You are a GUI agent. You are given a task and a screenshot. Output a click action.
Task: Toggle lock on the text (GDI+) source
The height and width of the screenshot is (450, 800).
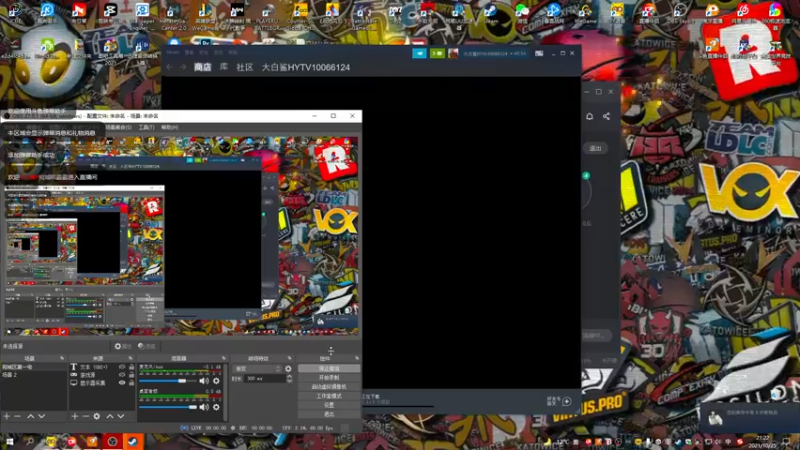coord(131,367)
